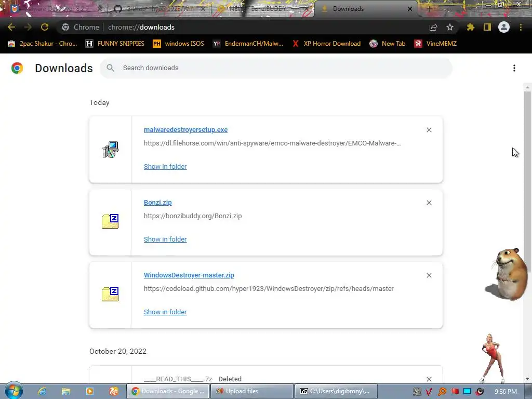This screenshot has height=399, width=532.
Task: Open the 2pac Shakur bookmark
Action: click(43, 44)
